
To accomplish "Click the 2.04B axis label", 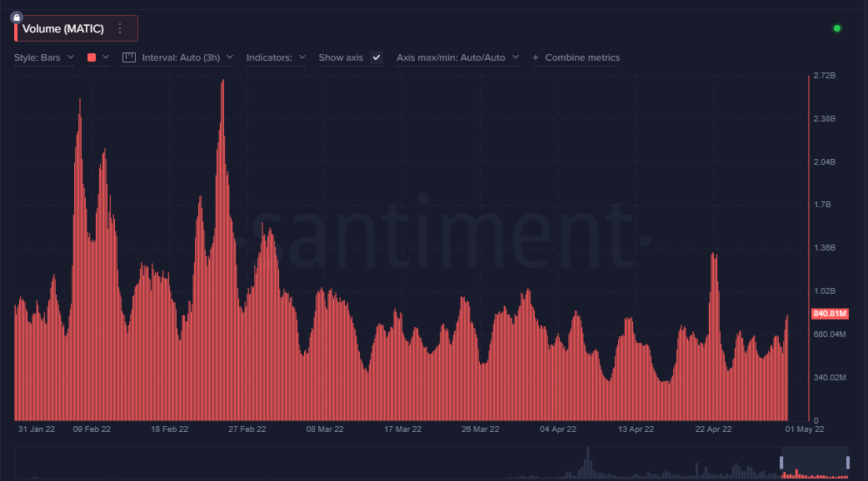I will coord(825,161).
